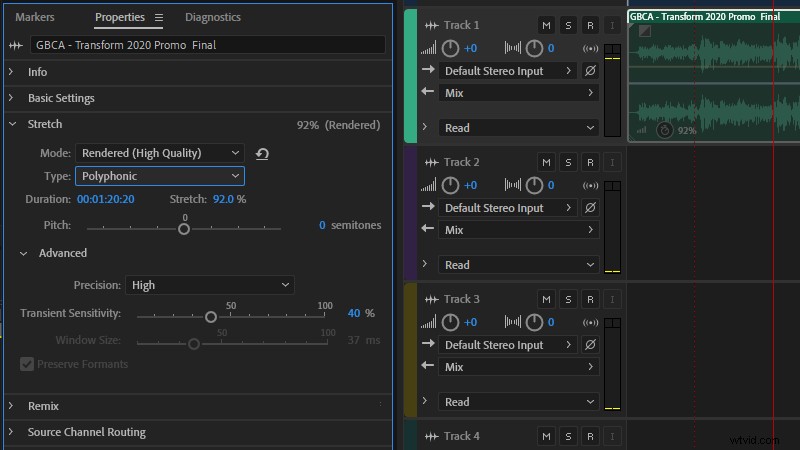Click Track 1 stereo balance knob
800x450 pixels.
[x=534, y=48]
